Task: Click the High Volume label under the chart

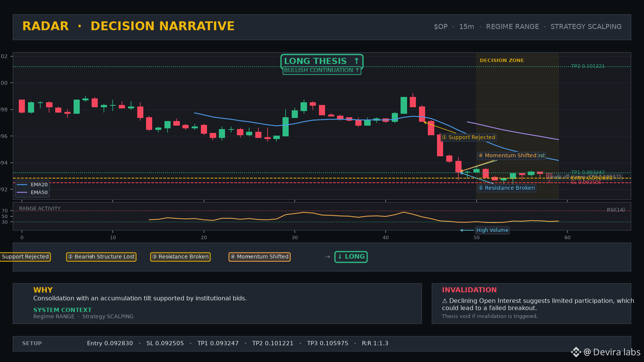Action: coord(492,230)
